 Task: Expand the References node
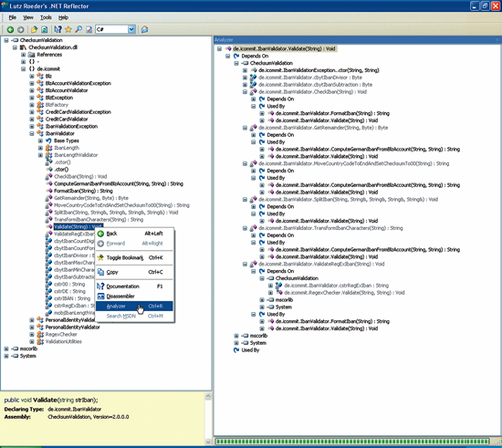[24, 55]
